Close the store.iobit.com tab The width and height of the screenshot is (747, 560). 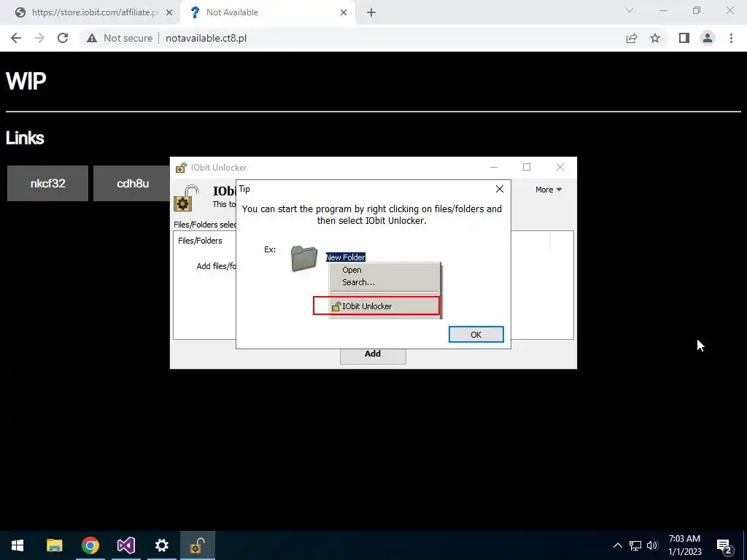click(x=169, y=13)
